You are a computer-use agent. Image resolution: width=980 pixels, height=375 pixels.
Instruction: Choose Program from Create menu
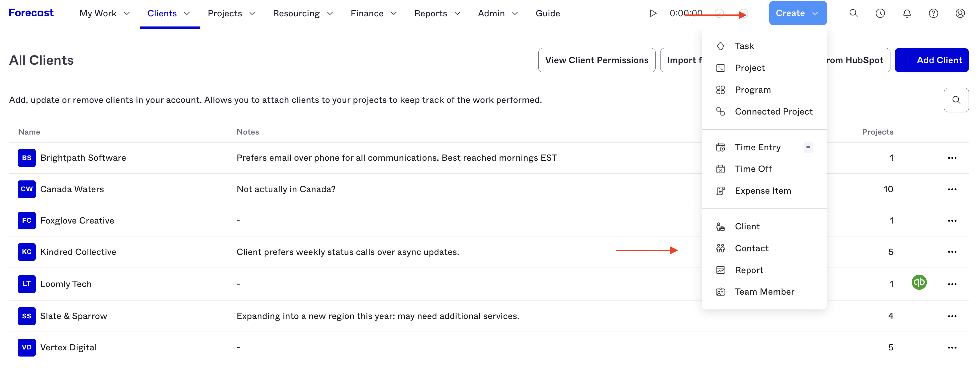764,90
